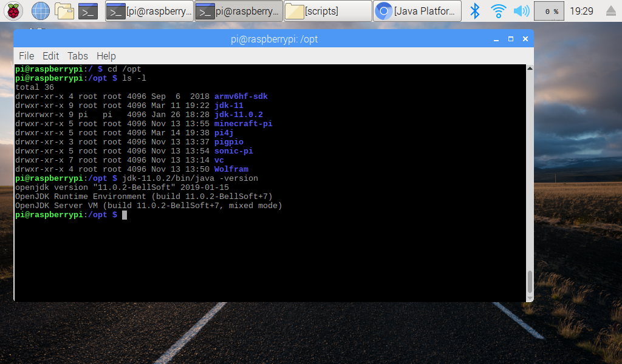The image size is (622, 364).
Task: Maximize the terminal window
Action: [511, 39]
